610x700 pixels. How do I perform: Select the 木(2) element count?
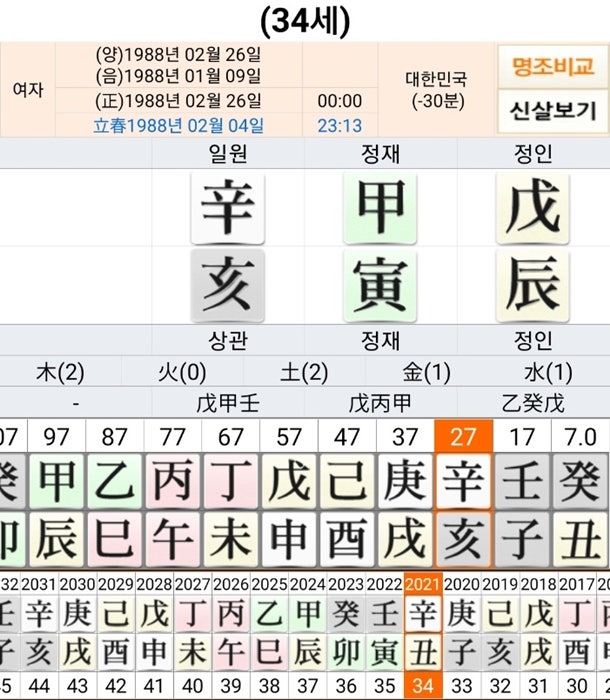point(60,372)
